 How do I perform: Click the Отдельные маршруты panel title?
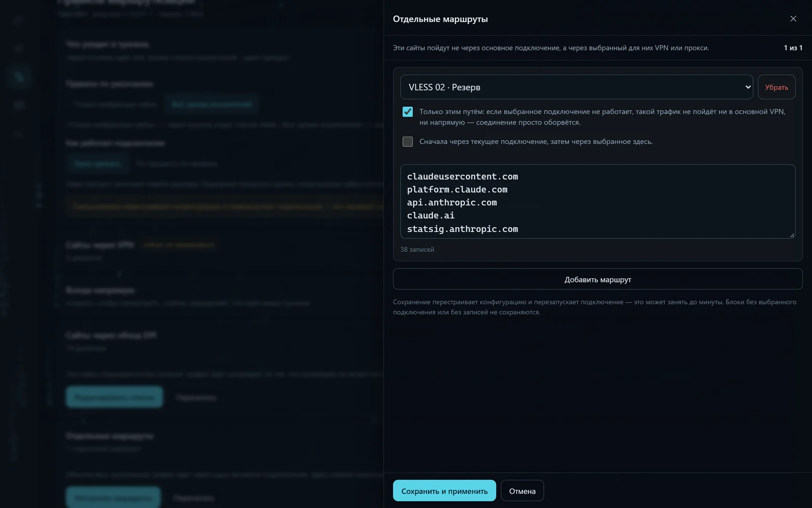tap(440, 19)
